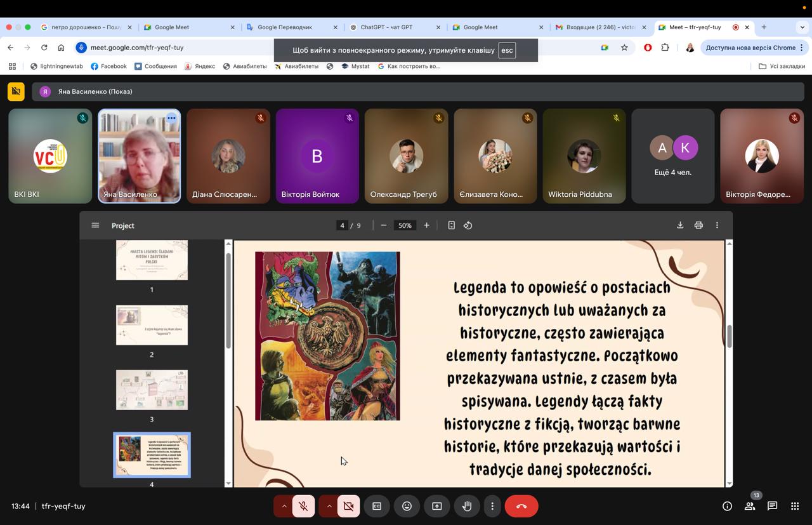The height and width of the screenshot is (525, 812).
Task: Toggle the camera on or off
Action: pyautogui.click(x=348, y=506)
